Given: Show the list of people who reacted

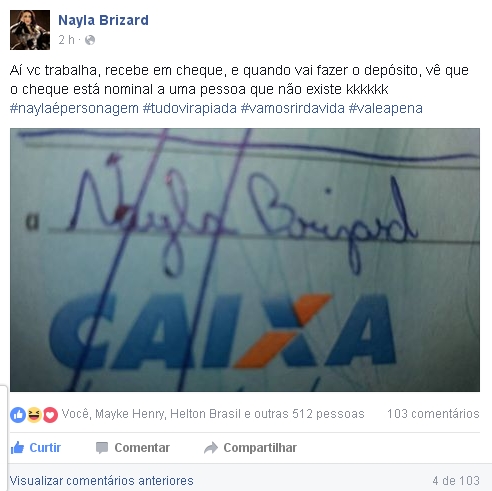Looking at the screenshot, I should 213,414.
